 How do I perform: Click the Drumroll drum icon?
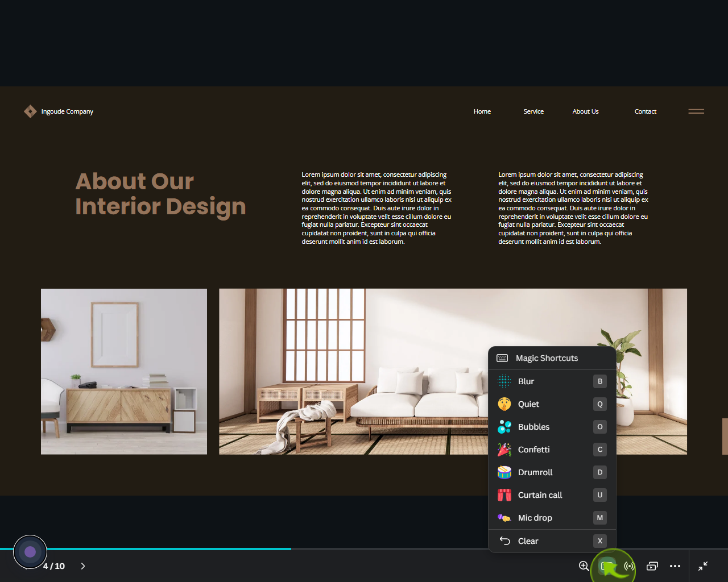click(x=504, y=472)
